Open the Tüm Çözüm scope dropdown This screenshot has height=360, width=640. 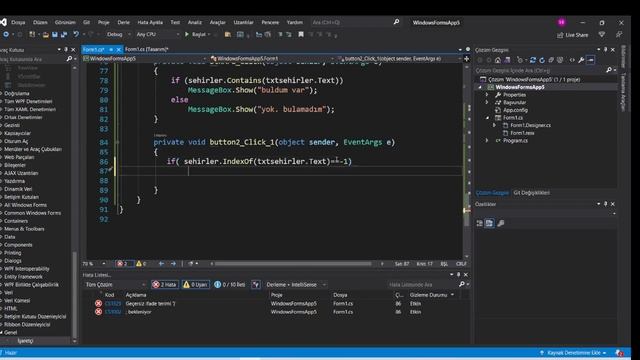pyautogui.click(x=115, y=284)
